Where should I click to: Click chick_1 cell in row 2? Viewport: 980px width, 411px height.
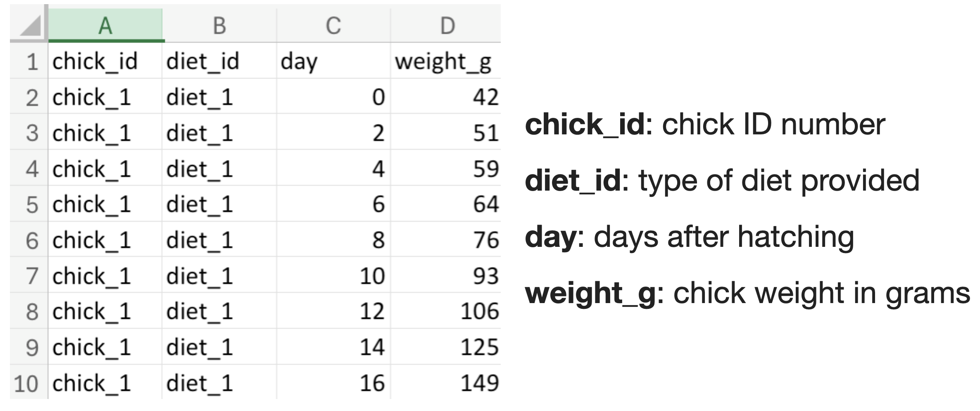105,97
